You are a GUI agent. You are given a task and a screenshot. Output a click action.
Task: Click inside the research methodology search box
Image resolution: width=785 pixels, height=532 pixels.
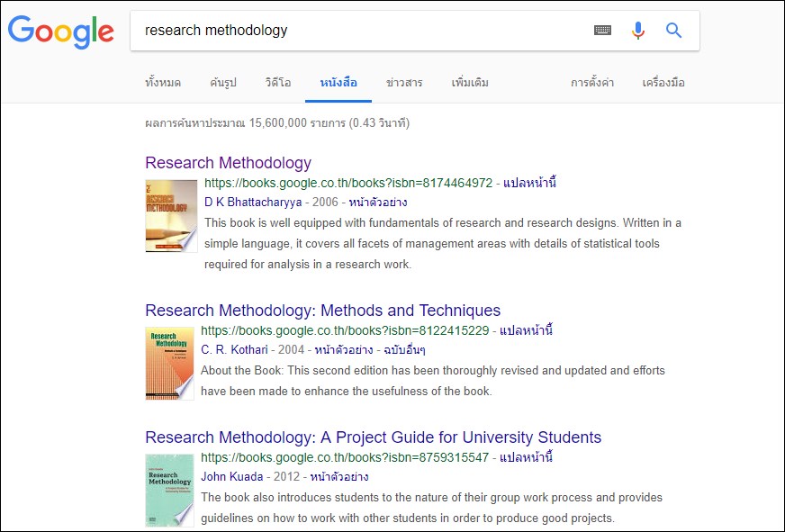(x=360, y=31)
